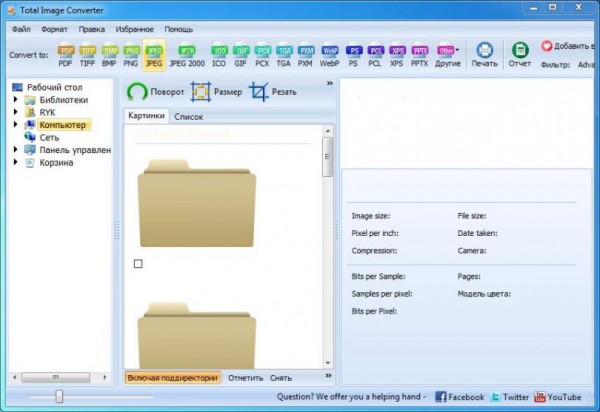Click the Печать print icon
Screen dimensions: 600x412
[x=484, y=55]
